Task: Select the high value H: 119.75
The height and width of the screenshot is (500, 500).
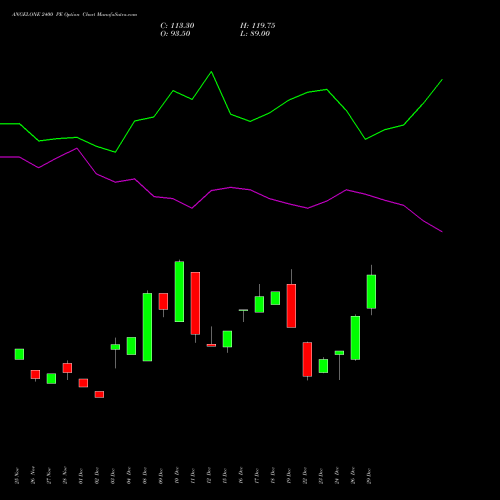Action: [257, 26]
